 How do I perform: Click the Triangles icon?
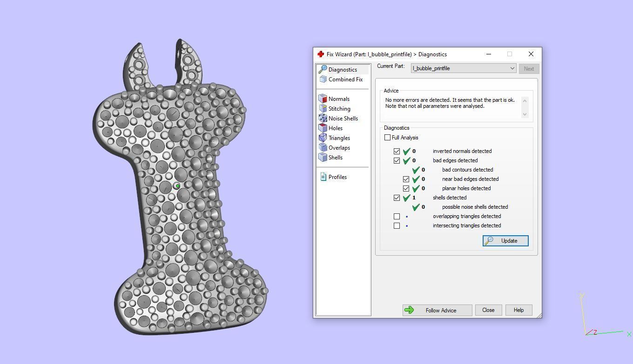click(x=323, y=138)
